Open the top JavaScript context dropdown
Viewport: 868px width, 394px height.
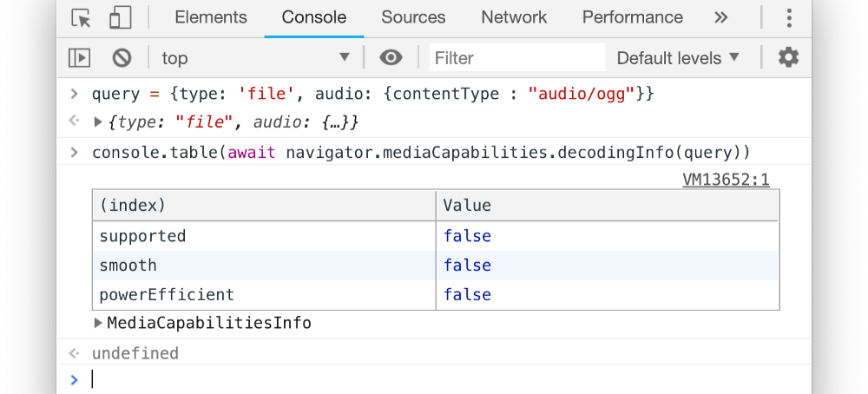(x=254, y=58)
